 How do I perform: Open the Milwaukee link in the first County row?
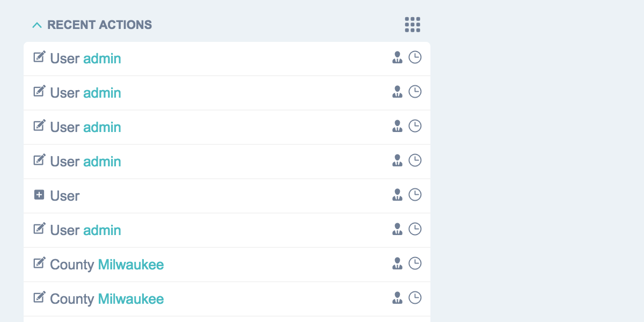(x=131, y=265)
